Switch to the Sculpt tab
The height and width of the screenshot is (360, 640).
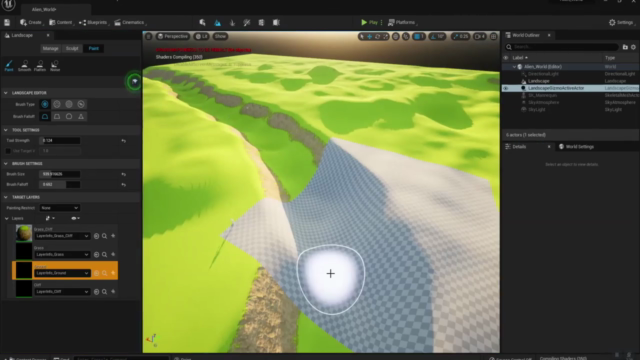(x=72, y=49)
